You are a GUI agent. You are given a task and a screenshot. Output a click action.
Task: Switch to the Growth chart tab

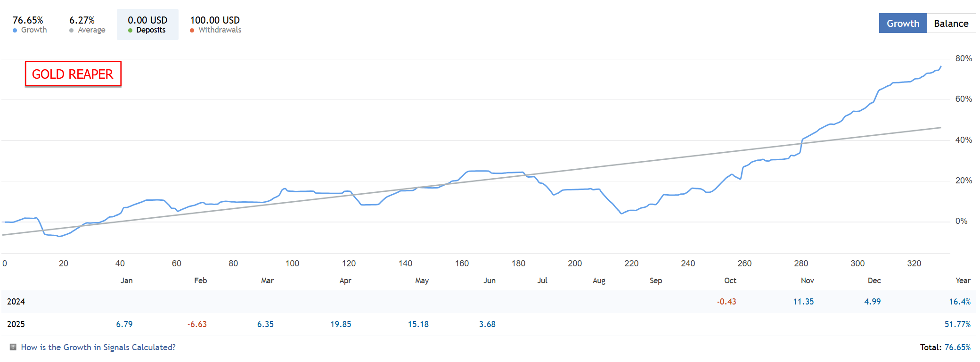tap(903, 24)
